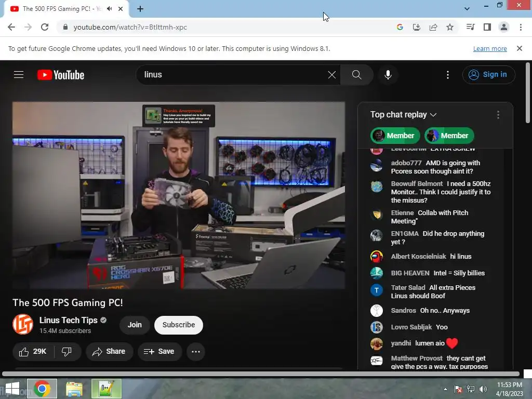
Task: Click the video player
Action: (x=179, y=195)
